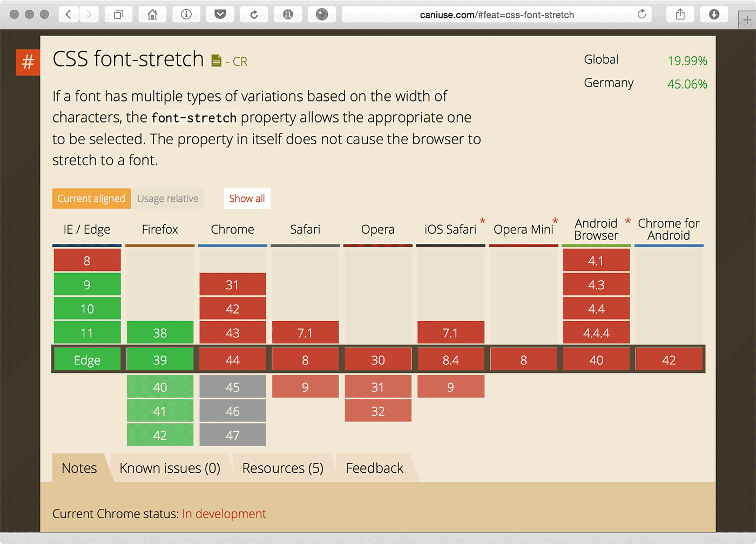Open the Notes tab

tap(79, 468)
